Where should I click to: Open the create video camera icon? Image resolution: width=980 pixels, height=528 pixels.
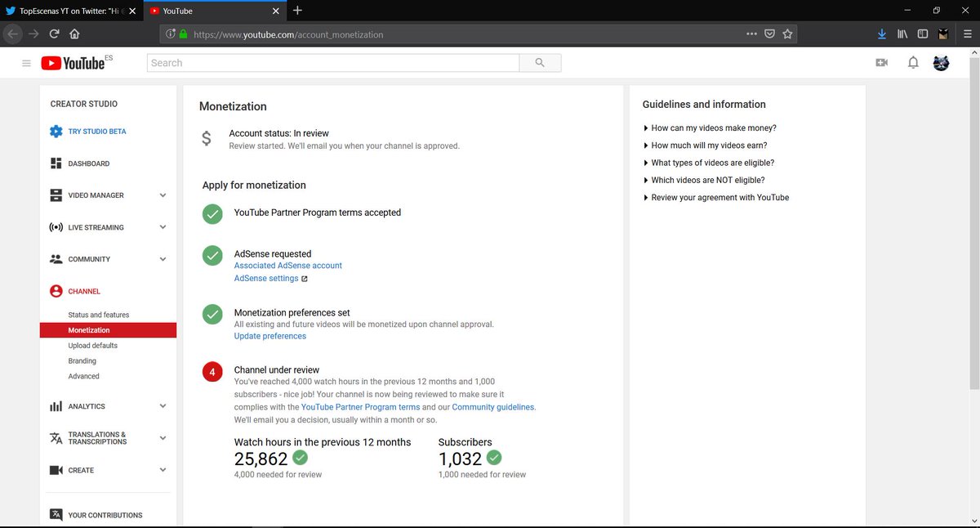pos(881,63)
